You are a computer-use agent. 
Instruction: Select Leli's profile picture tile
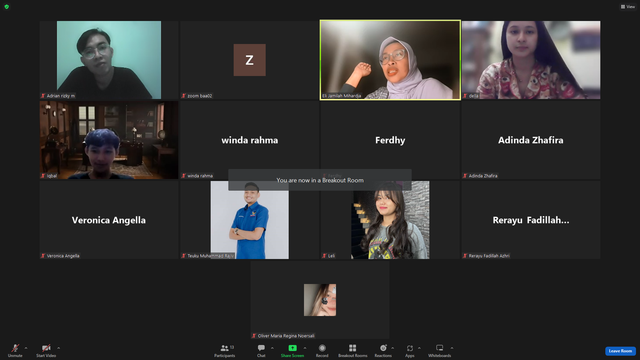click(390, 220)
